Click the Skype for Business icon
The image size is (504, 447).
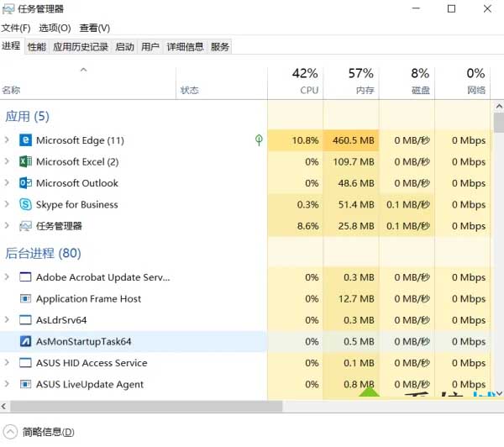[x=25, y=204]
